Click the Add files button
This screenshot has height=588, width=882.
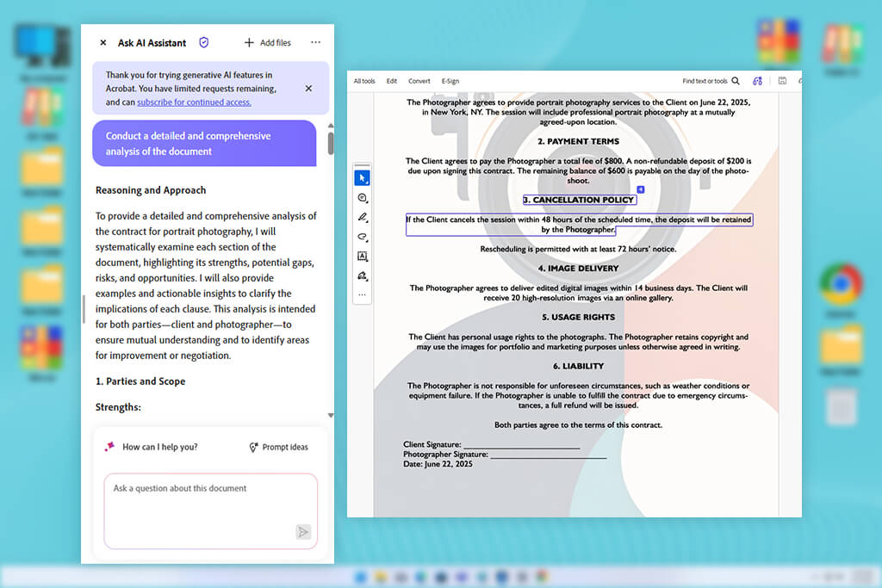pyautogui.click(x=267, y=43)
